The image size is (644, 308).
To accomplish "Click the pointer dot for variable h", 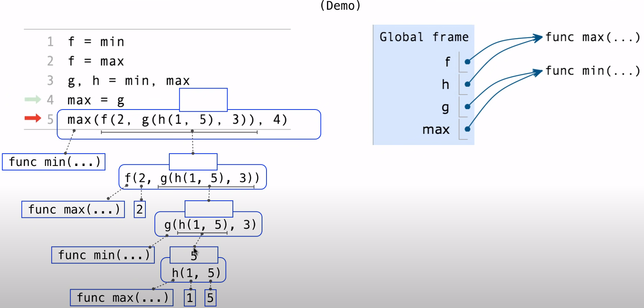I will point(467,84).
